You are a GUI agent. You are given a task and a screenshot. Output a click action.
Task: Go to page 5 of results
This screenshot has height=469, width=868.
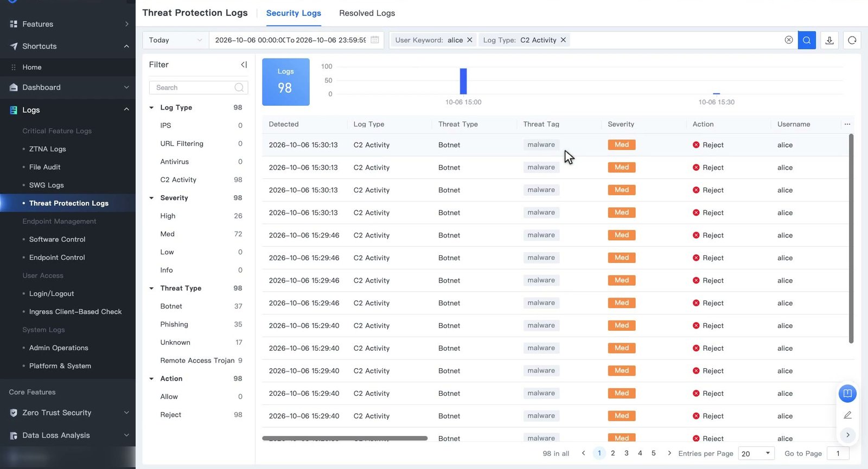[x=654, y=453]
